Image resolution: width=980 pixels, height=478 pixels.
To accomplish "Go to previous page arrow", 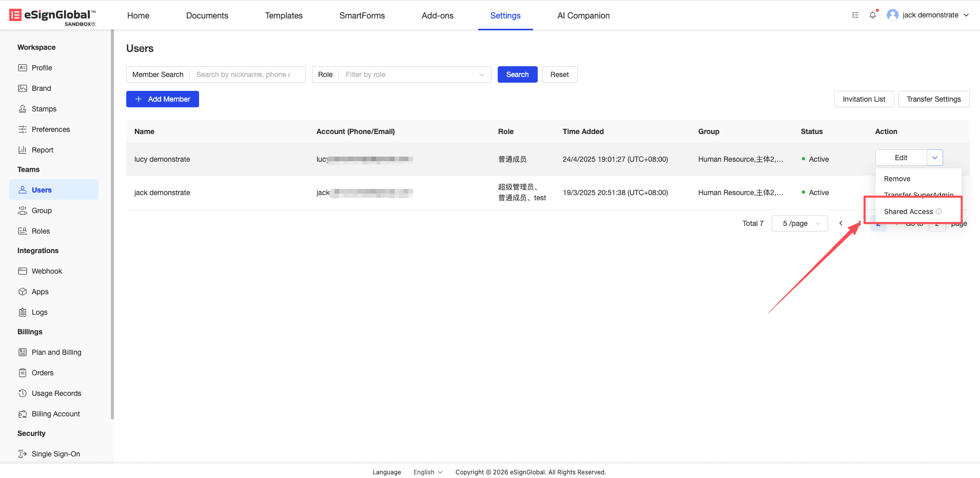I will pos(841,223).
